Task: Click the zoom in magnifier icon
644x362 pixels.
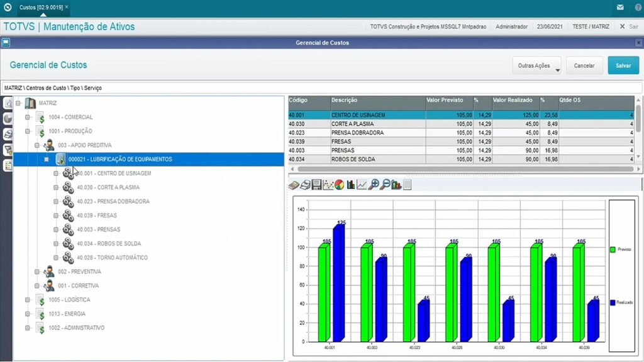Action: 374,185
